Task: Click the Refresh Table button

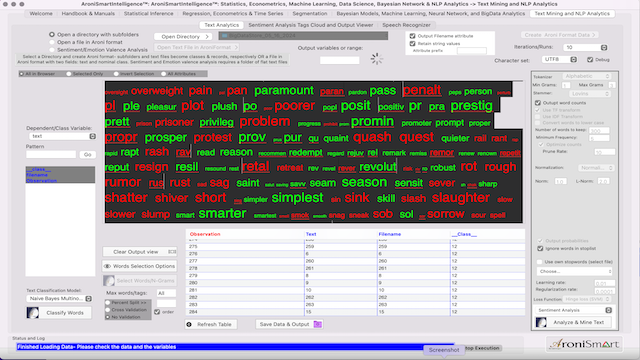Action: (211, 324)
